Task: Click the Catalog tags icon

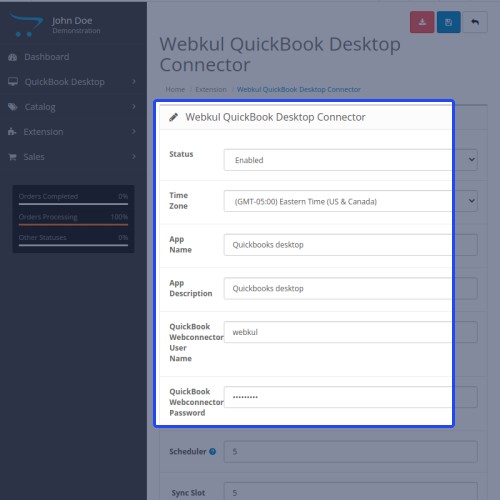Action: tap(13, 107)
